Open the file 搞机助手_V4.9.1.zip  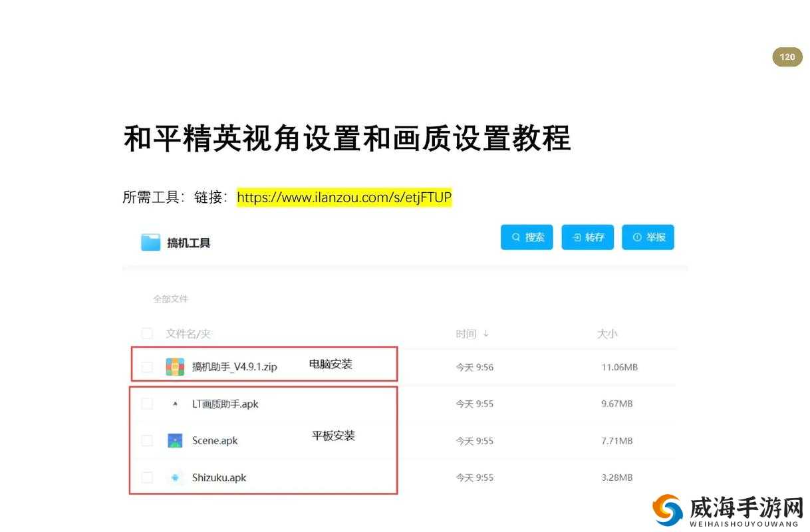(x=234, y=367)
